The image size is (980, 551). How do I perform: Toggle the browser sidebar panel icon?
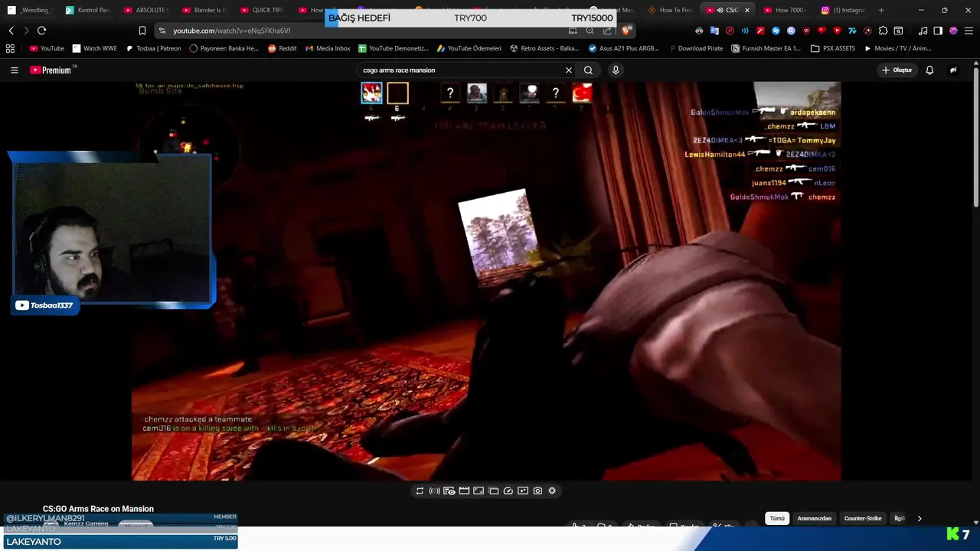pos(938,31)
